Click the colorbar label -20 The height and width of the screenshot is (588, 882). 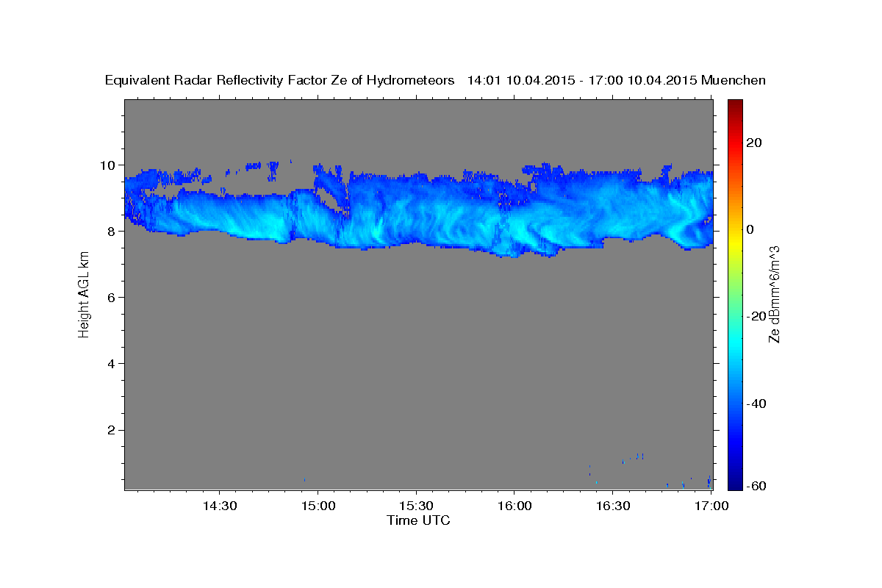coord(756,316)
